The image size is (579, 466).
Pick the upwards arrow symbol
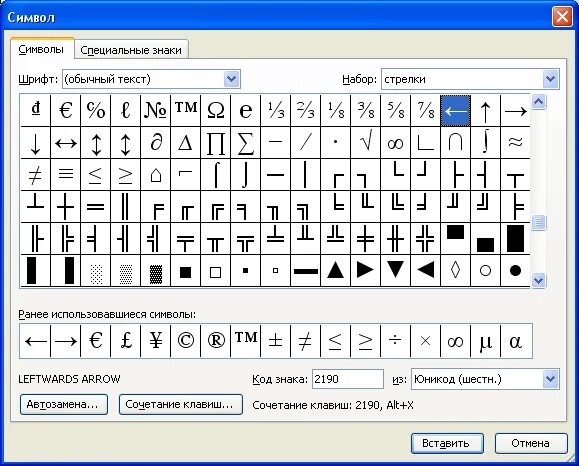click(486, 110)
